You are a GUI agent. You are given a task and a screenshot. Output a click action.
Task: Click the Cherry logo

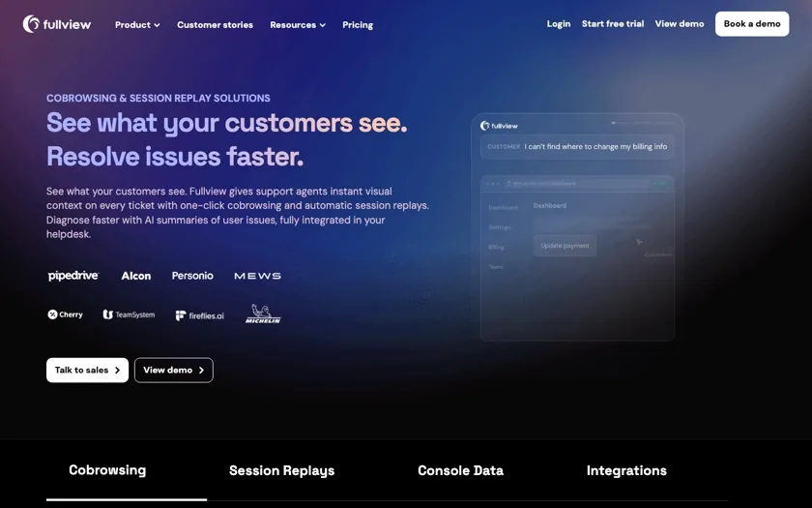pos(66,314)
